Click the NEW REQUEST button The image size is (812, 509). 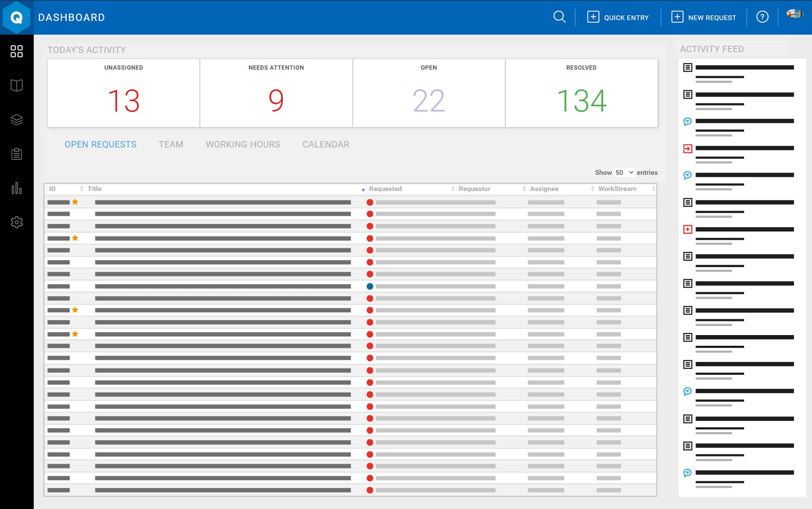tap(704, 17)
